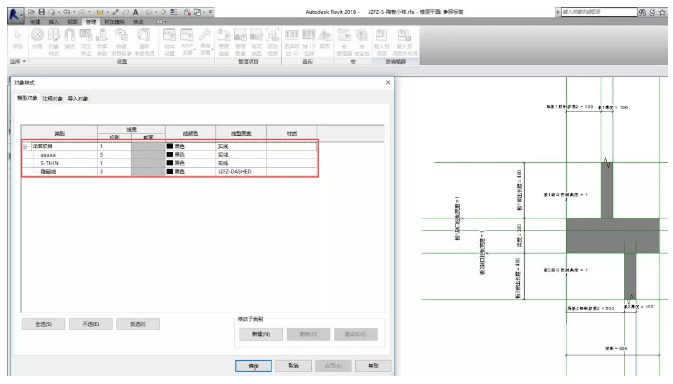Switch to the Annotation Objects tab

click(x=52, y=99)
